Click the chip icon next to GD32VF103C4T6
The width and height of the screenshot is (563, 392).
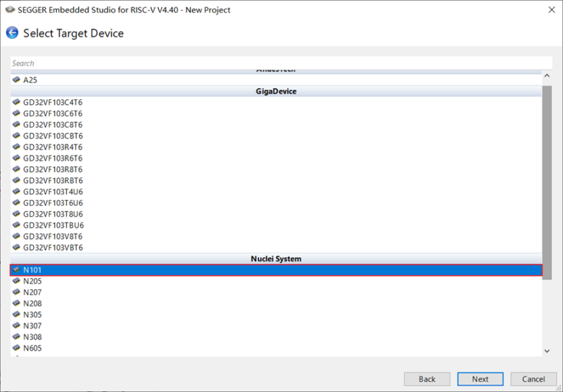point(17,102)
